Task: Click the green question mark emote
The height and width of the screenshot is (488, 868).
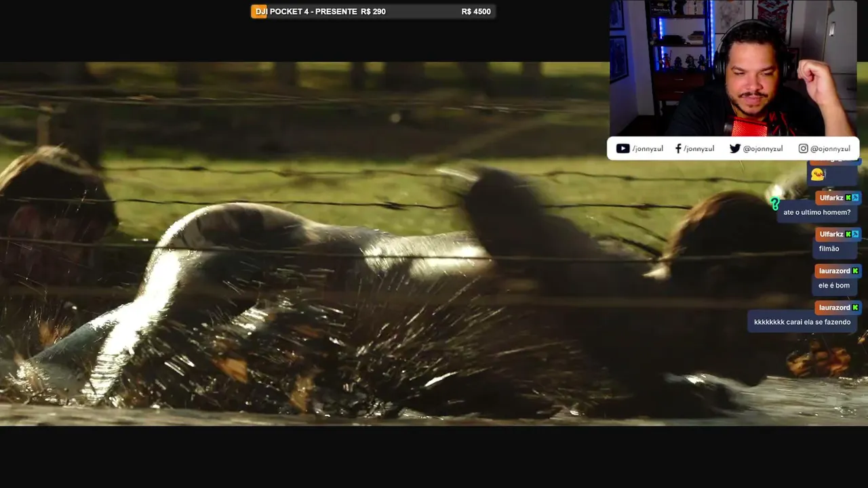Action: coord(775,203)
